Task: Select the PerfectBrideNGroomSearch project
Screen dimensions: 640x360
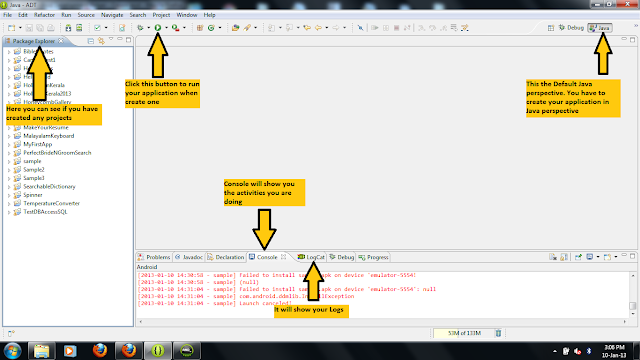Action: (x=57, y=153)
